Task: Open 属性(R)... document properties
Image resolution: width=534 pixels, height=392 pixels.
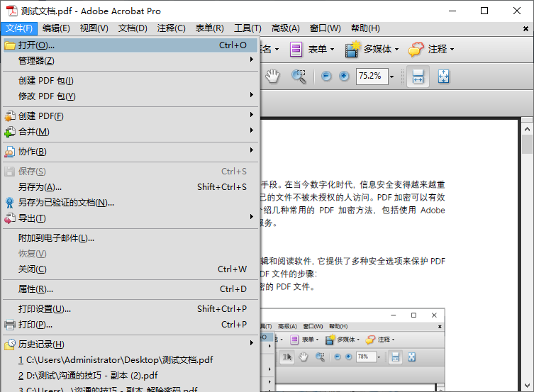Action: click(x=130, y=289)
